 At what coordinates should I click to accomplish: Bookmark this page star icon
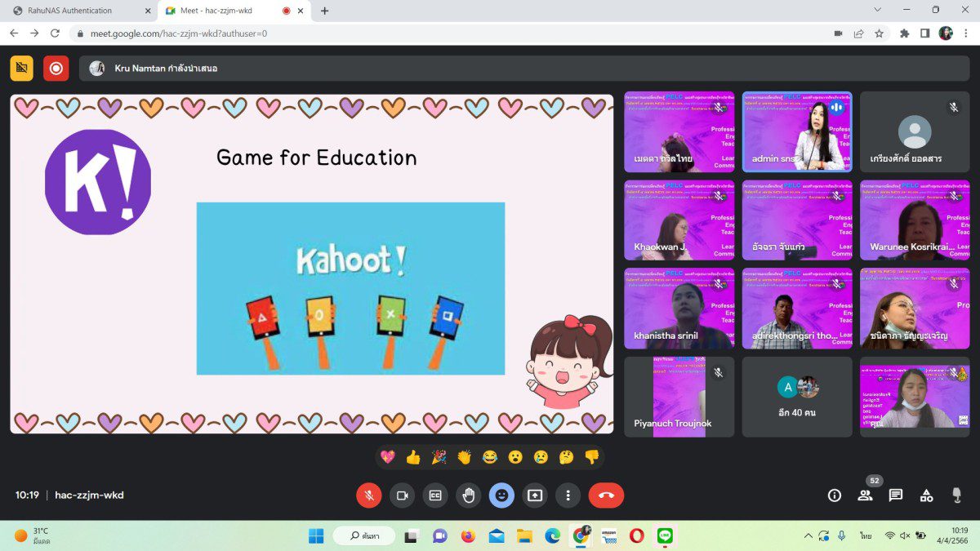879,33
